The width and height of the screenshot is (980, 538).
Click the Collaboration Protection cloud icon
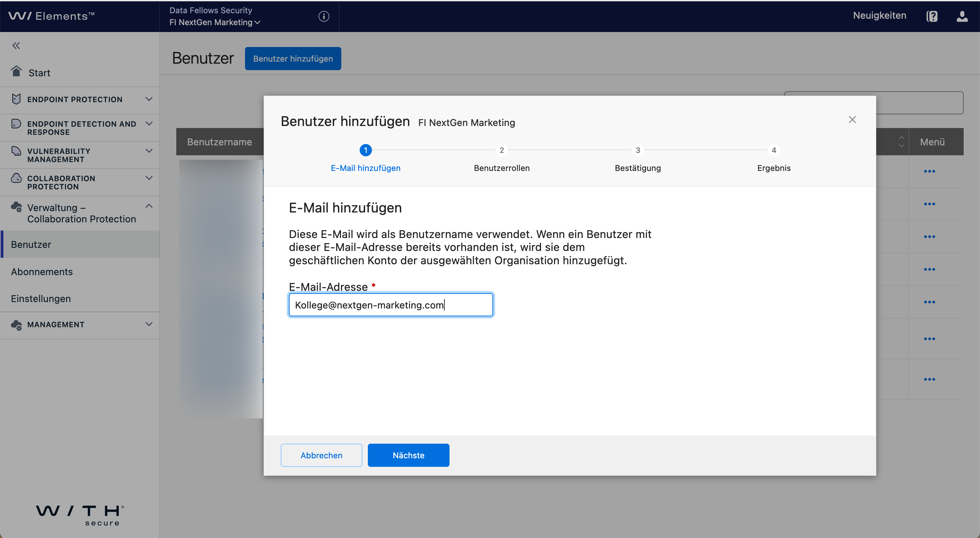(16, 178)
